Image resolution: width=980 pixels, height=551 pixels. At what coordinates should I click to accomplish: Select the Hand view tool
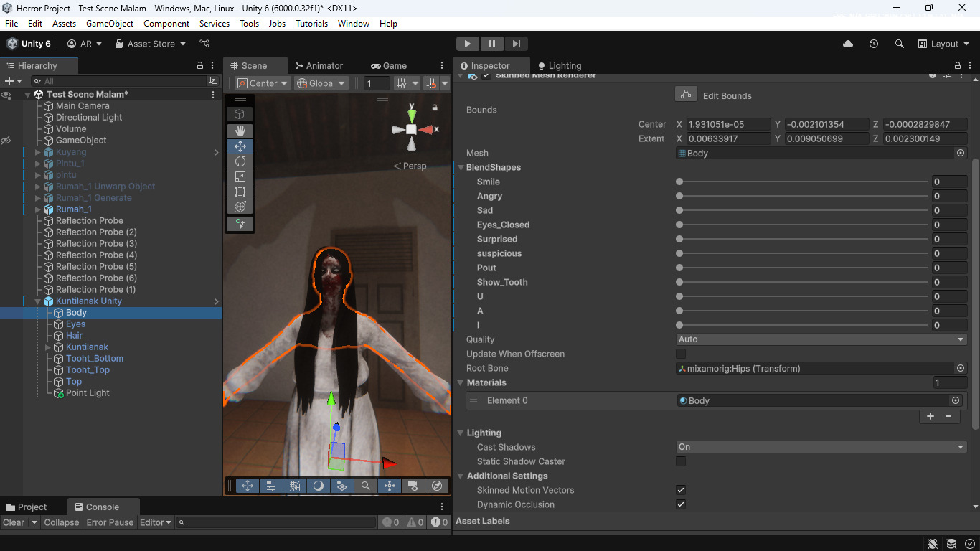point(240,131)
